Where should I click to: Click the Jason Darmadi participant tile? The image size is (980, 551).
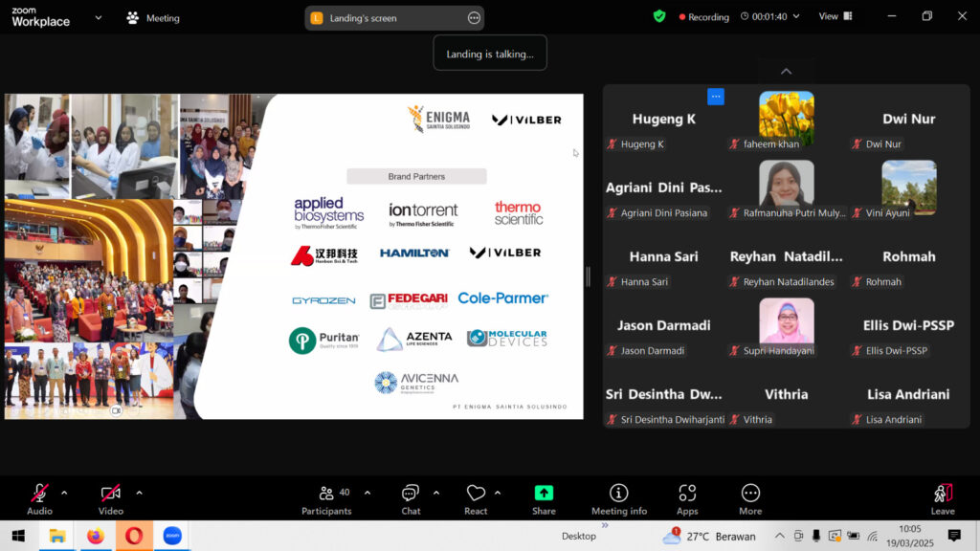point(664,327)
